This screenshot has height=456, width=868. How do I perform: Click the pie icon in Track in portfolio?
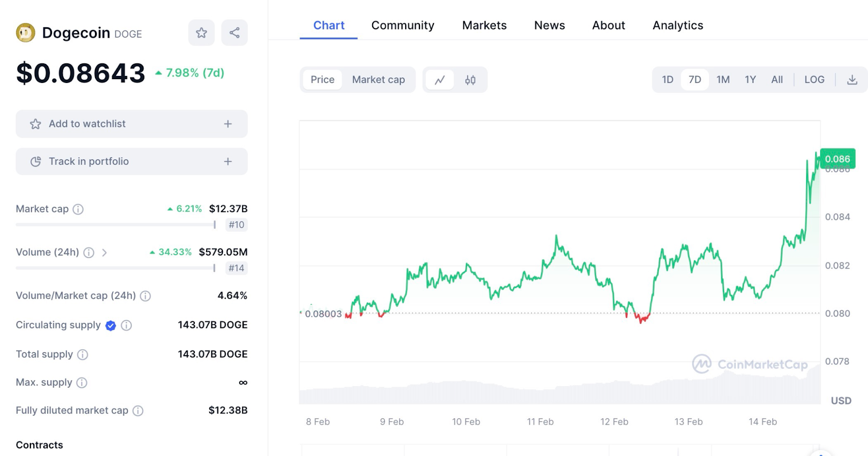[x=35, y=162]
